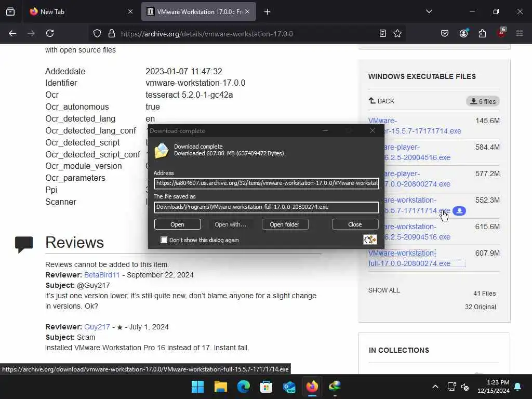The height and width of the screenshot is (399, 532).
Task: Minimize the Download complete dialog
Action: coord(325,130)
